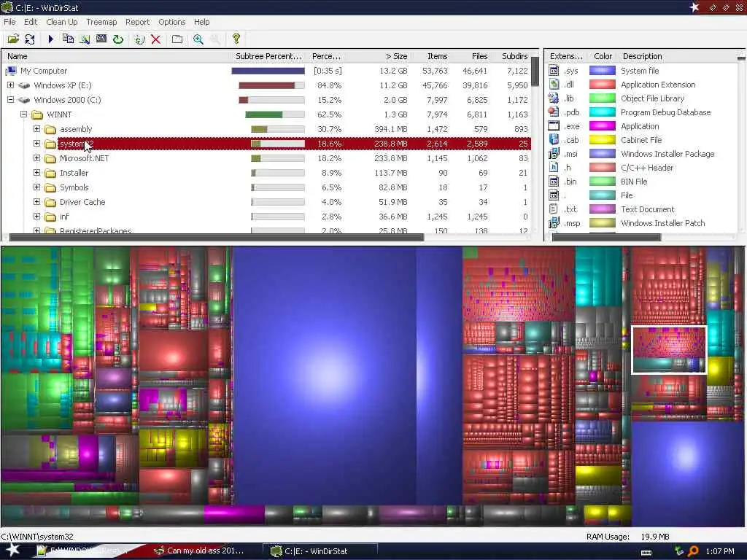This screenshot has height=560, width=747.
Task: Click the .cab file type icon
Action: (554, 139)
